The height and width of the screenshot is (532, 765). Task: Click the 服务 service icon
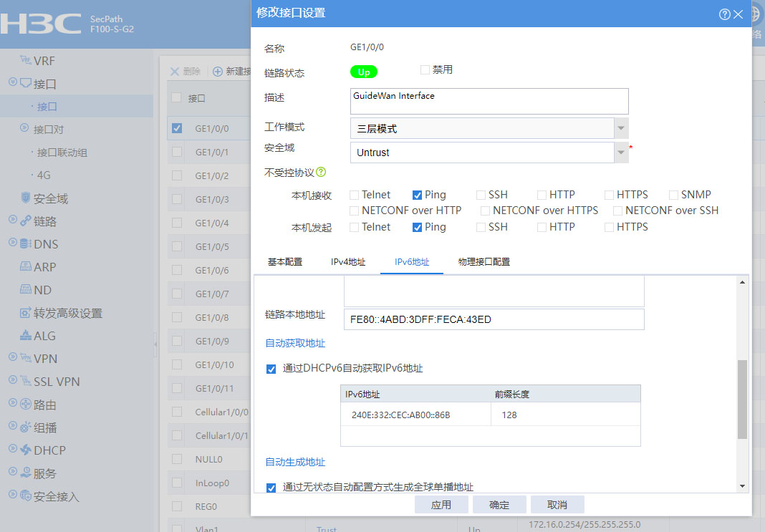pos(25,473)
